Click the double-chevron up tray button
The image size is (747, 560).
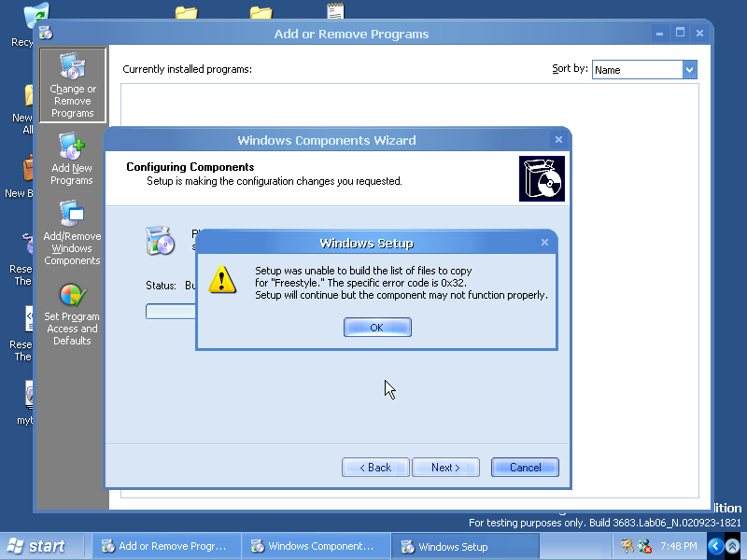(x=733, y=546)
